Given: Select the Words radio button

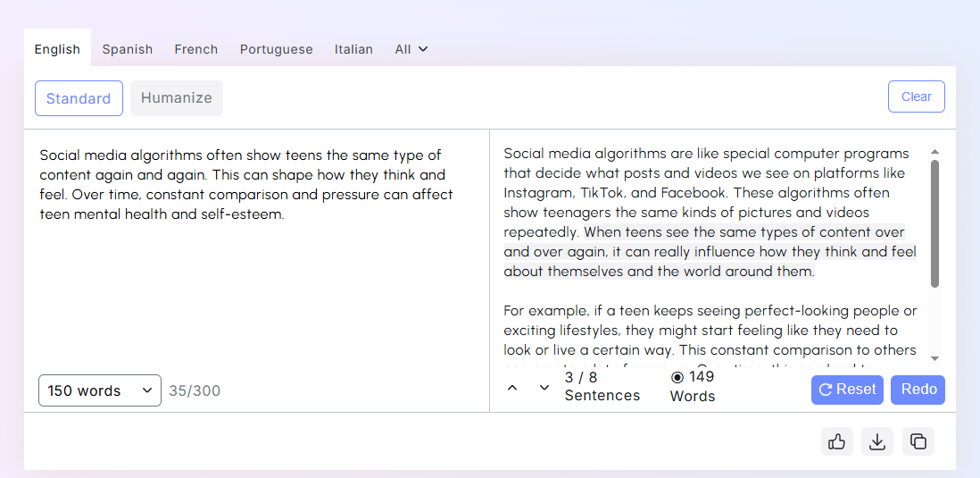Looking at the screenshot, I should click(677, 377).
